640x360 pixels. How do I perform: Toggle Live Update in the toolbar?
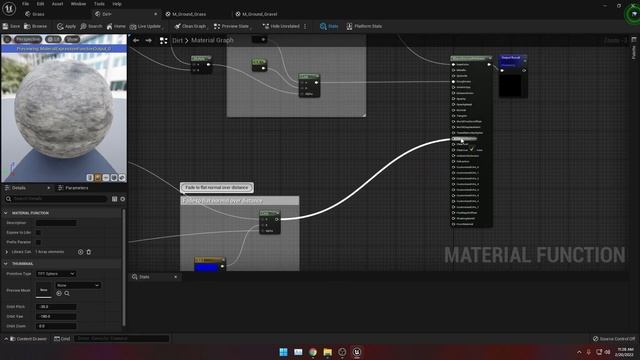coord(145,26)
